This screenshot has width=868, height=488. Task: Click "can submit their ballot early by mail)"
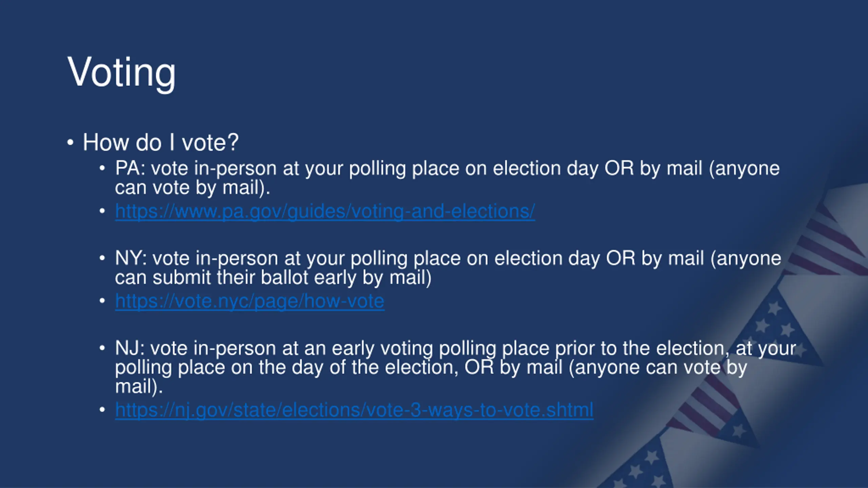[273, 278]
